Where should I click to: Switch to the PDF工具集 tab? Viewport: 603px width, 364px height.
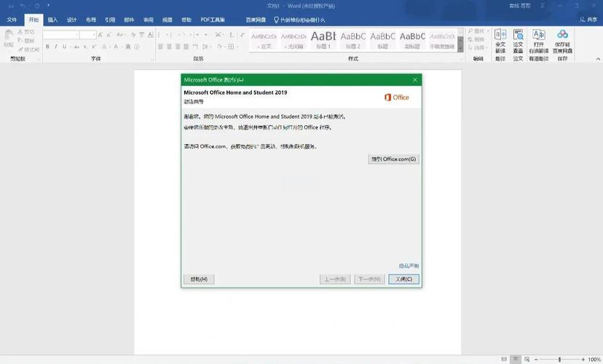click(213, 20)
